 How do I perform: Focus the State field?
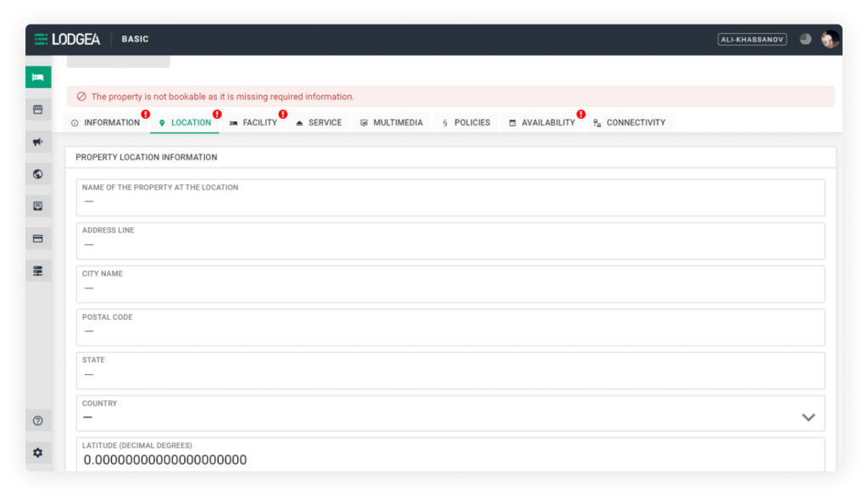point(450,371)
